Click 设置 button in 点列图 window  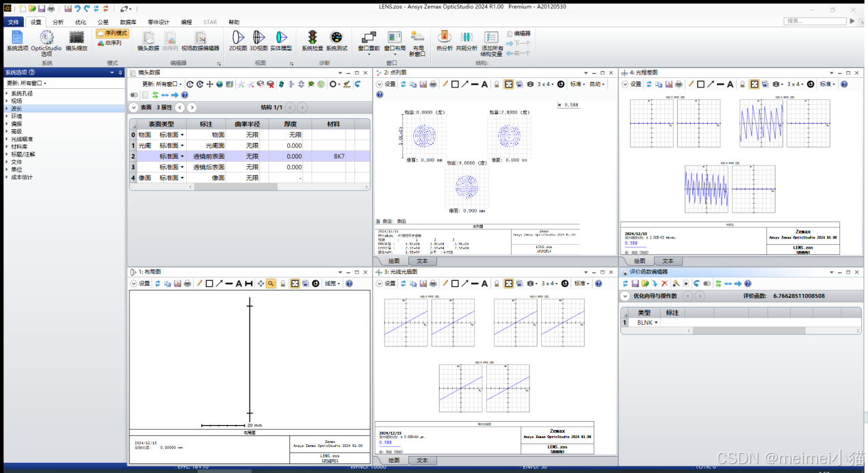[386, 84]
